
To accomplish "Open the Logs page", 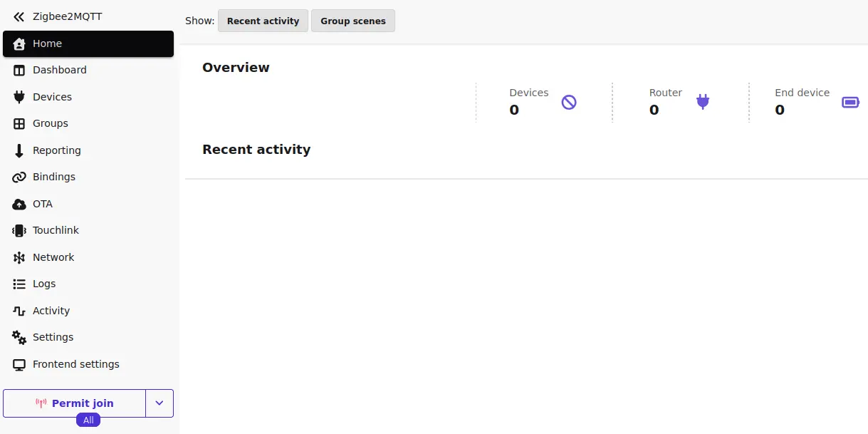I will click(43, 284).
